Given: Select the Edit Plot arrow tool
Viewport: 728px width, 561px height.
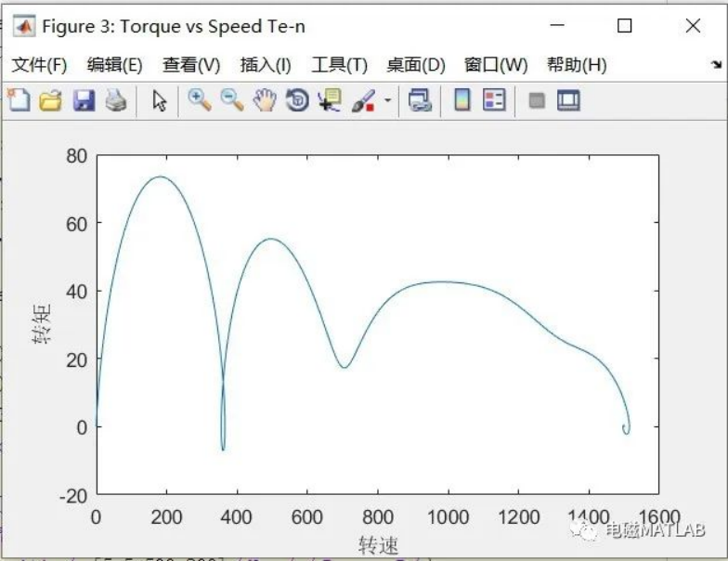Looking at the screenshot, I should [x=160, y=100].
